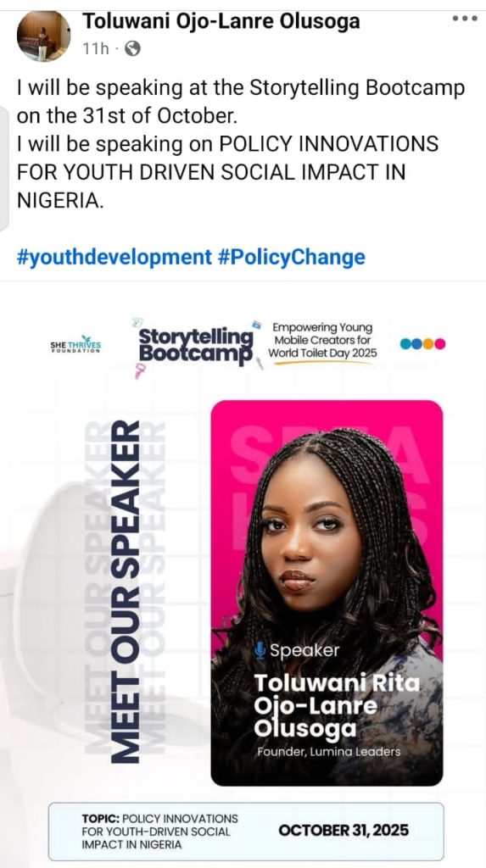Screen dimensions: 486x868
Task: Click the pink dot in the dots row
Action: point(440,344)
